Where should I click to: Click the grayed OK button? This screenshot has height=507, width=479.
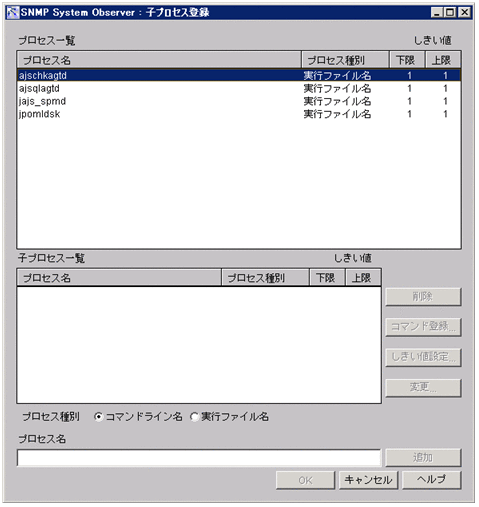coord(305,480)
